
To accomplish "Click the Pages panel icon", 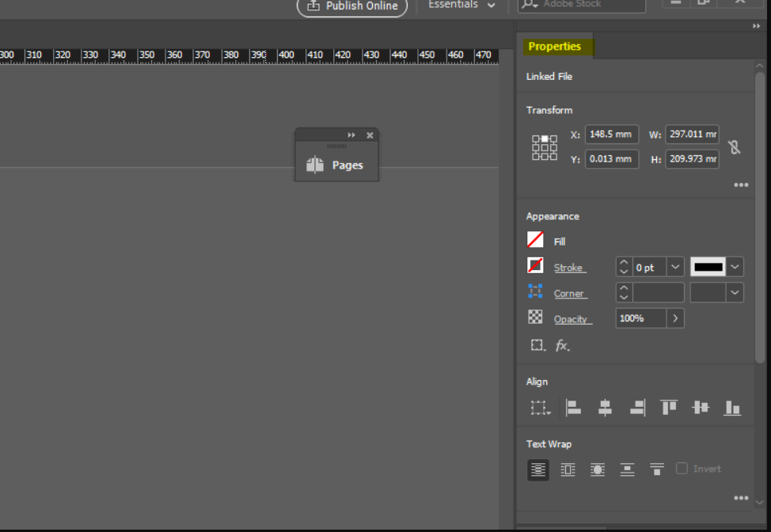I will 315,165.
